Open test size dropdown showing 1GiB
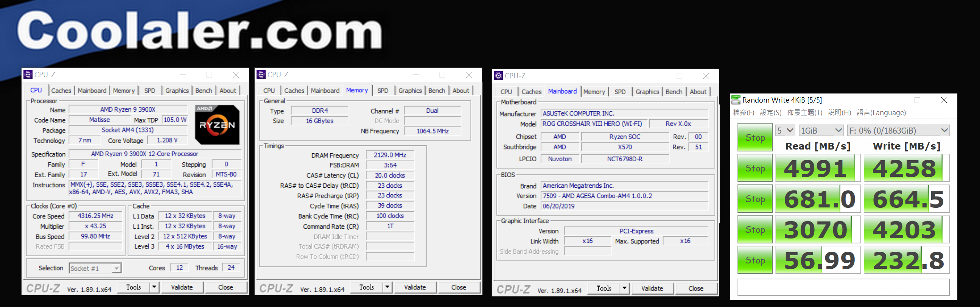The width and height of the screenshot is (980, 307). pos(821,131)
